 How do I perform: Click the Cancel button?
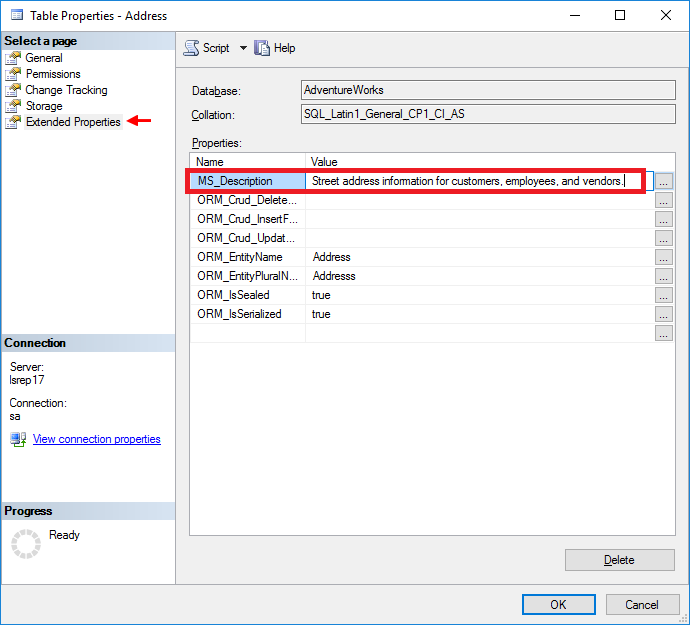[642, 604]
